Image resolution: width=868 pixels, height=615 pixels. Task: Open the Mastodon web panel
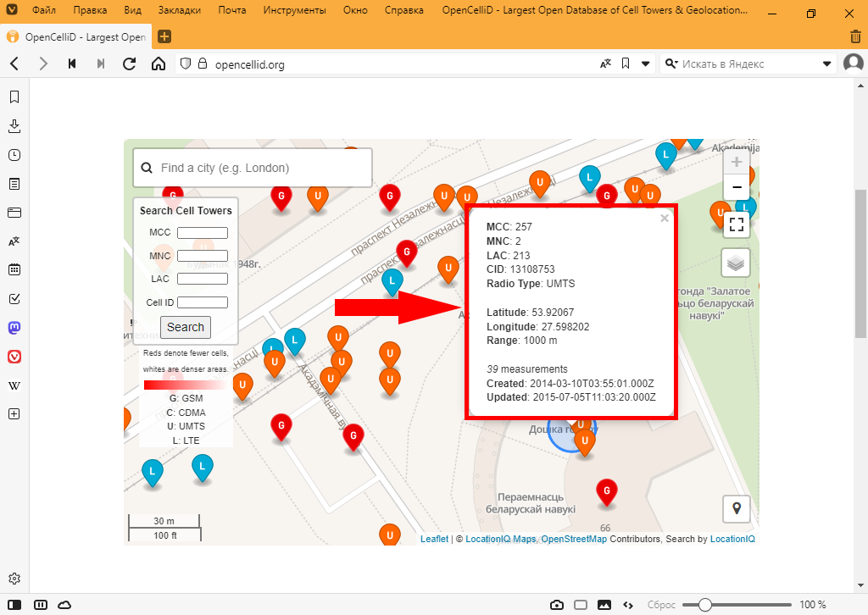14,327
